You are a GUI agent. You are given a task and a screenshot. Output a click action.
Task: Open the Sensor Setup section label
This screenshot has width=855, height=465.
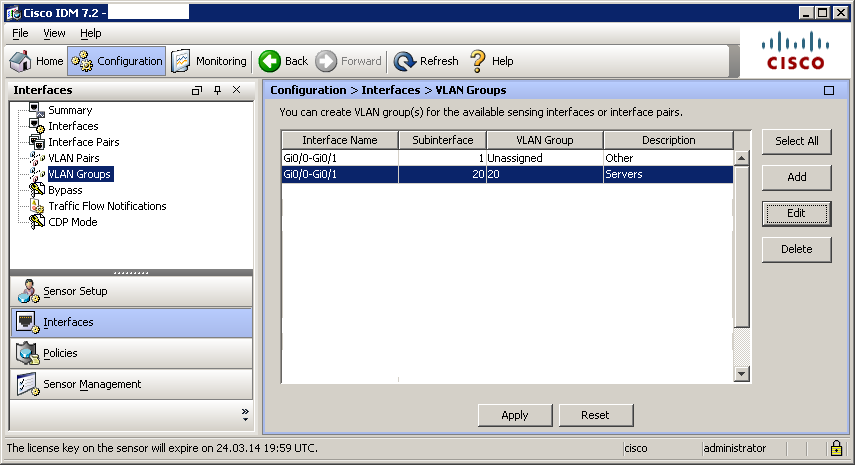click(x=75, y=291)
